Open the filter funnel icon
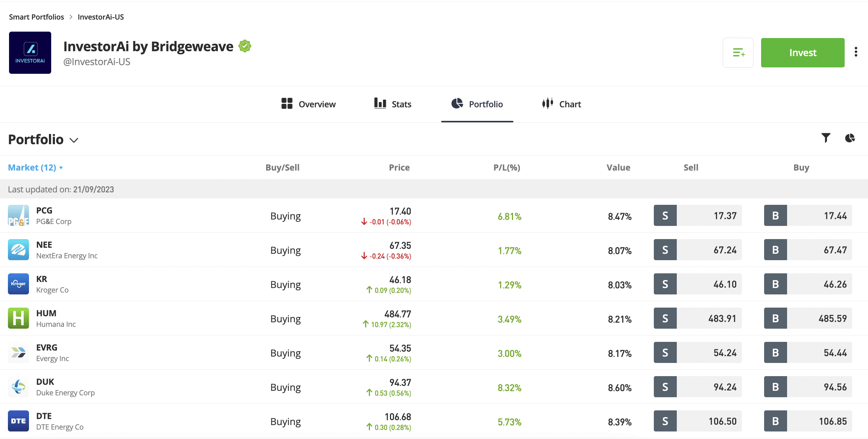Viewport: 868px width, 439px height. pyautogui.click(x=826, y=138)
